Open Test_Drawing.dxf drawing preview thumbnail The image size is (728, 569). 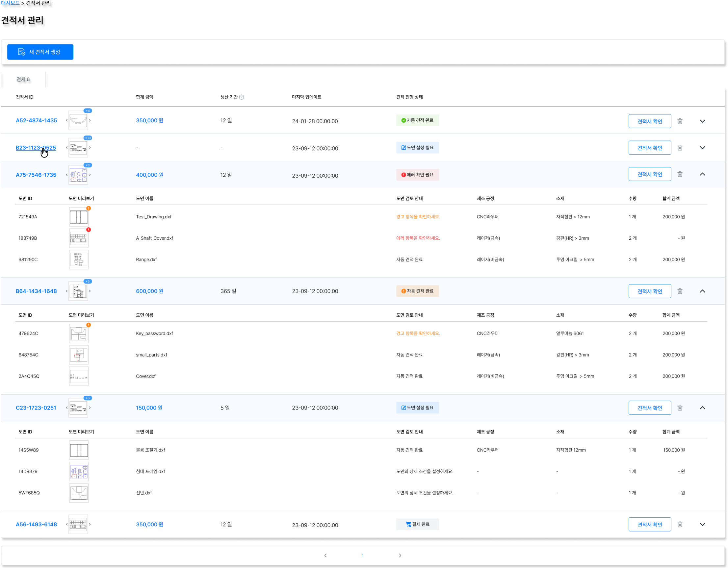pyautogui.click(x=79, y=217)
